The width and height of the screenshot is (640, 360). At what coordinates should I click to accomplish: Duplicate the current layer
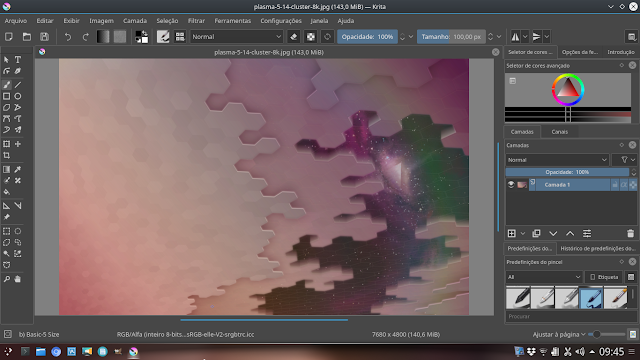(536, 233)
